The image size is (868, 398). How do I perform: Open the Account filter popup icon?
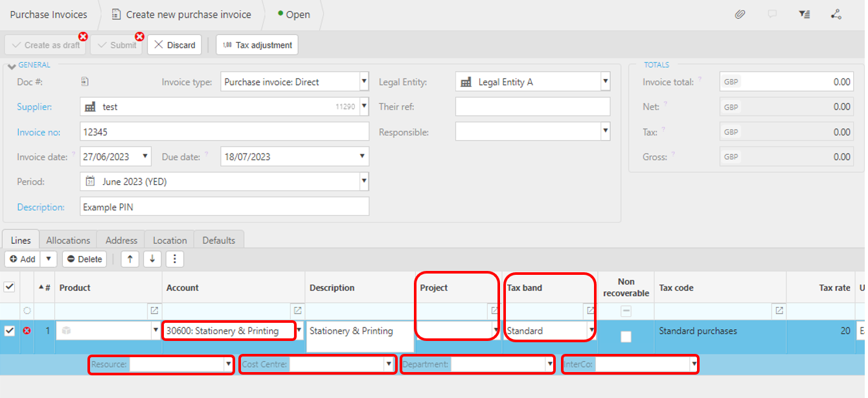point(297,310)
